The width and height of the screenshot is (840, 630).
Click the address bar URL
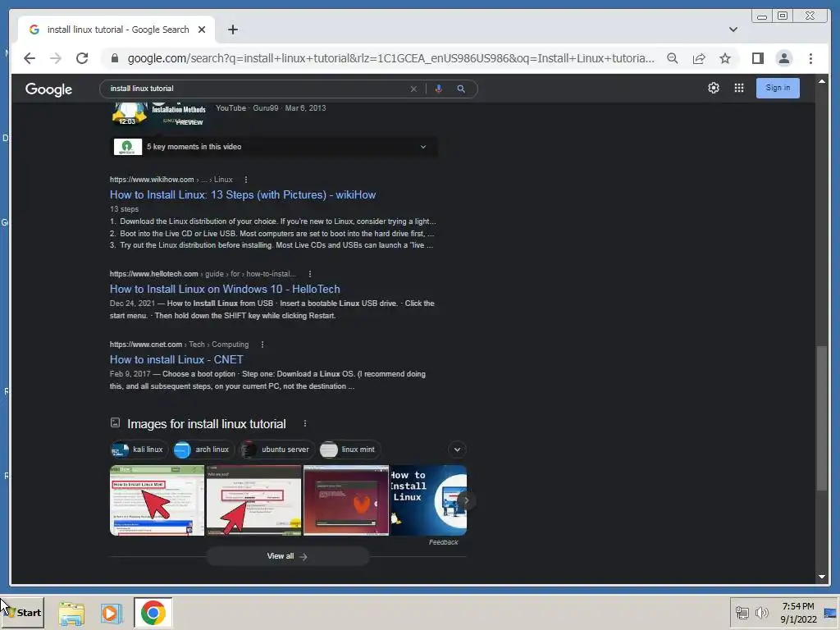point(390,58)
